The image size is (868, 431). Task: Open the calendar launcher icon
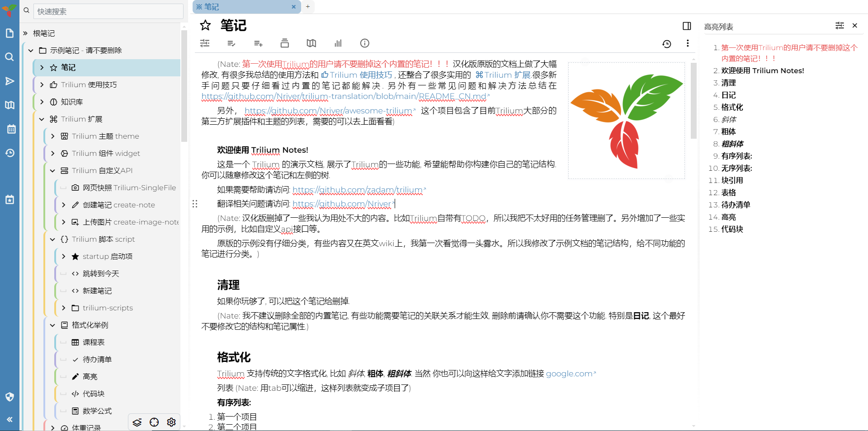[11, 129]
